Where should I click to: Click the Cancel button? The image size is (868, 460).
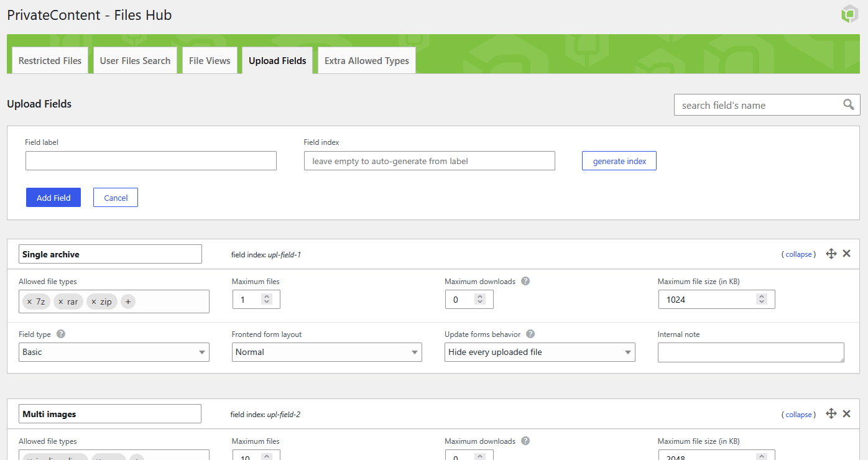[x=116, y=198]
